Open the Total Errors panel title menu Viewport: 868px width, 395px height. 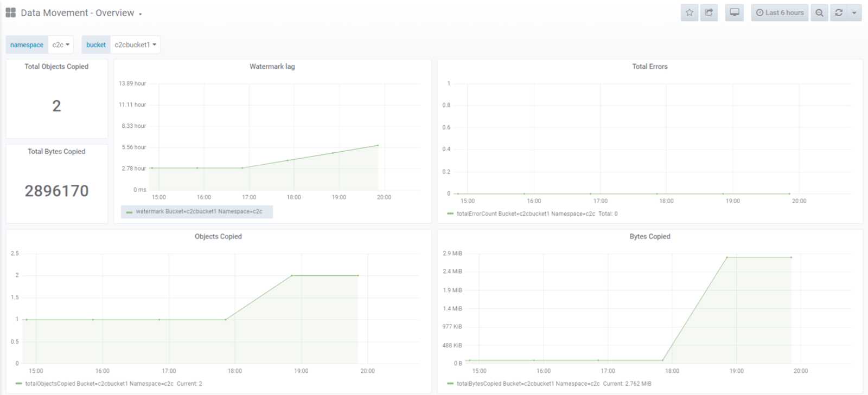tap(649, 67)
